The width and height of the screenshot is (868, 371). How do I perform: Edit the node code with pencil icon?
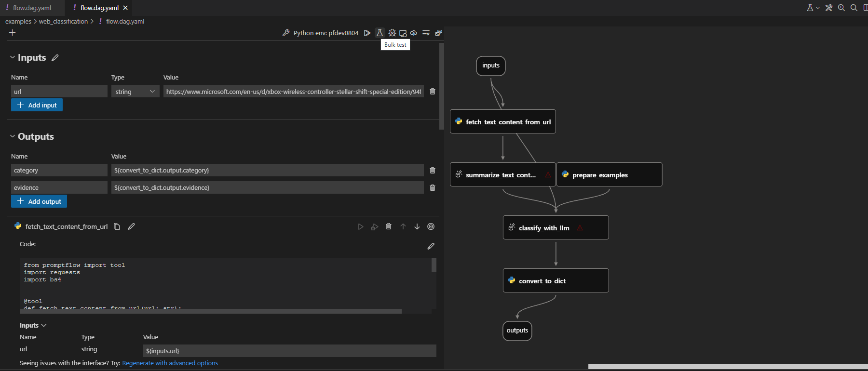[431, 246]
